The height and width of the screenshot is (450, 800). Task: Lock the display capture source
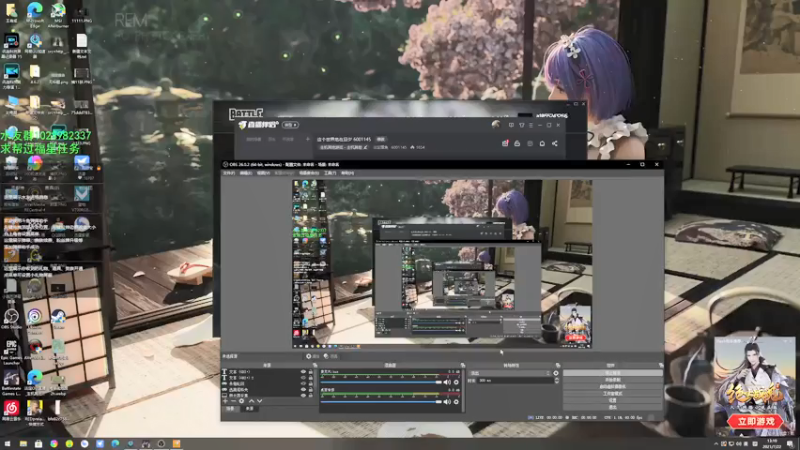311,395
